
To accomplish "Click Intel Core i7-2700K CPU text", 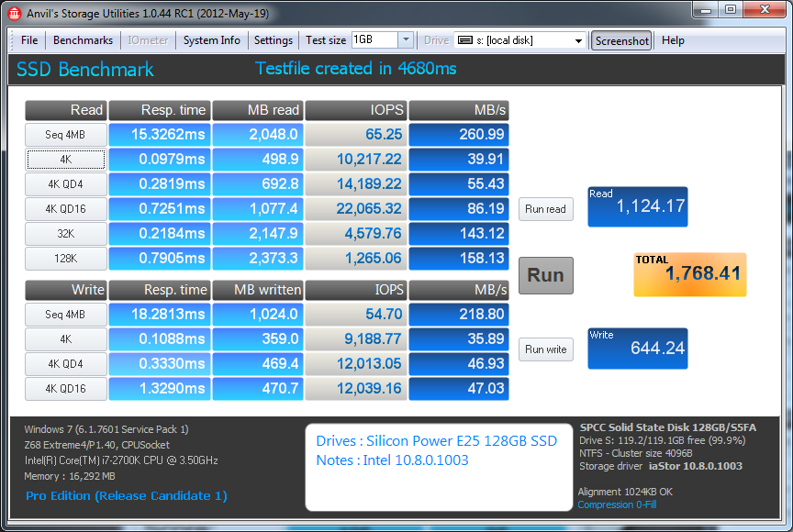I will tap(121, 460).
